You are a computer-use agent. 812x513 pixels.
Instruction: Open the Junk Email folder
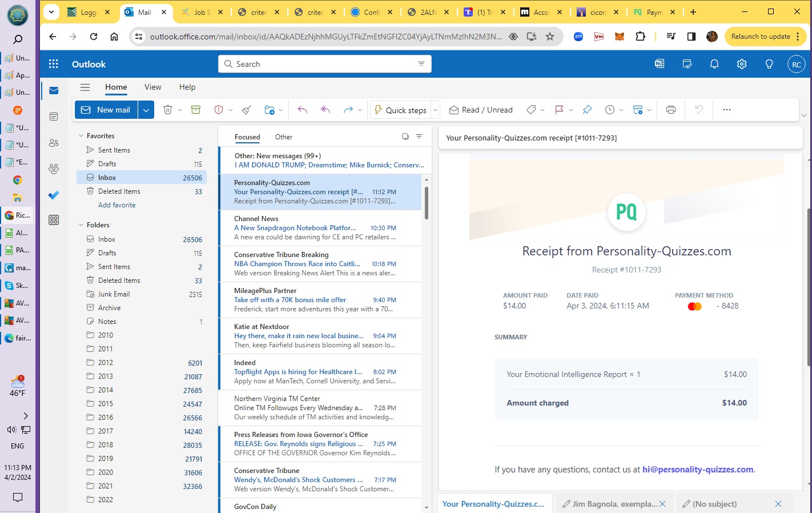point(142,294)
